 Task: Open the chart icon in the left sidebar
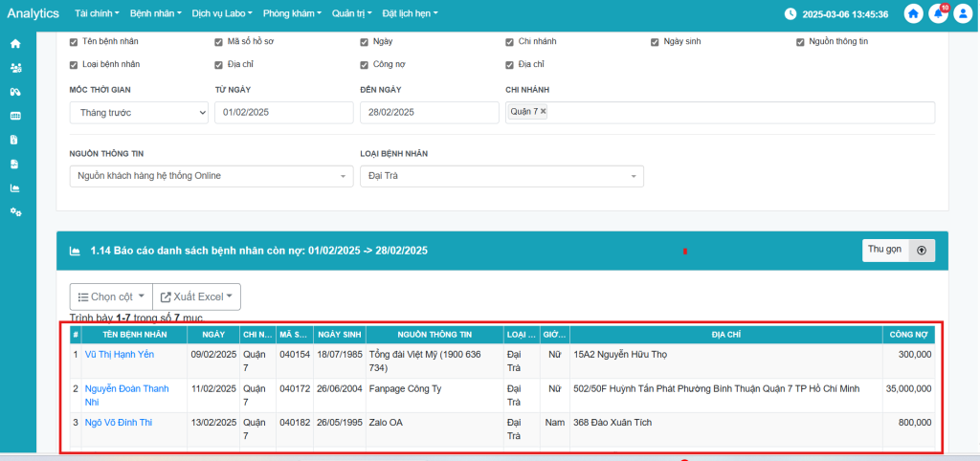coord(14,187)
